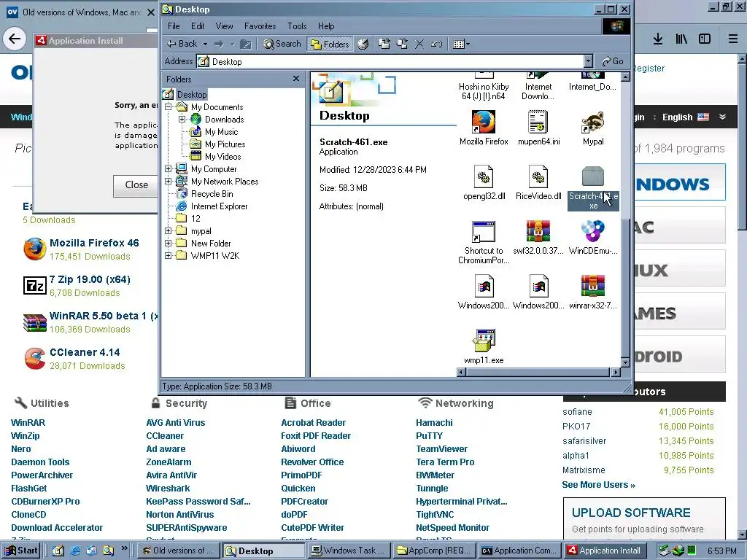Open the Back history dropdown arrow
Viewport: 747px width, 560px height.
(x=205, y=44)
